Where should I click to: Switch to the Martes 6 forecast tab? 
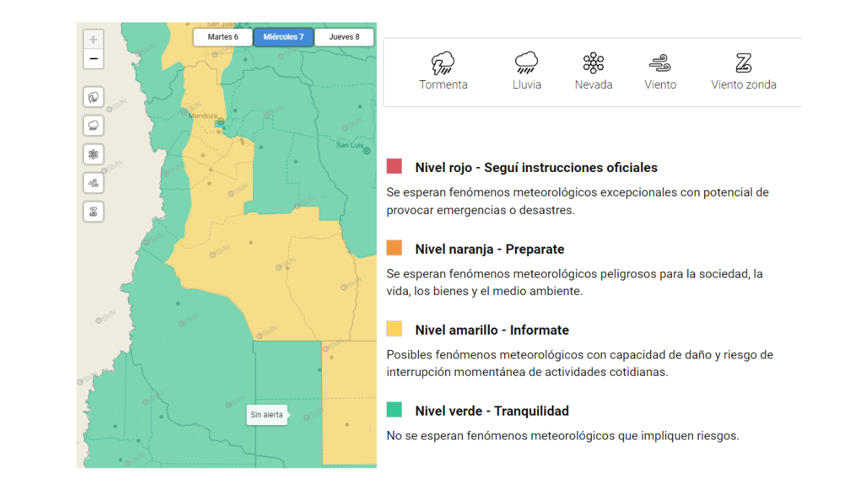[223, 36]
